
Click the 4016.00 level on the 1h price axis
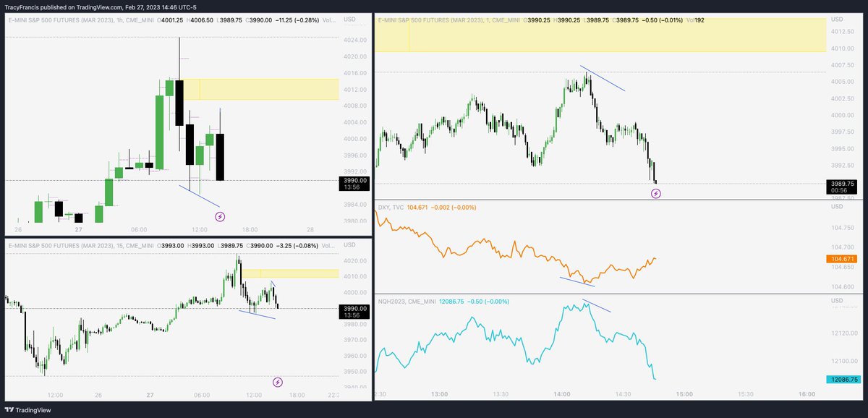point(354,73)
